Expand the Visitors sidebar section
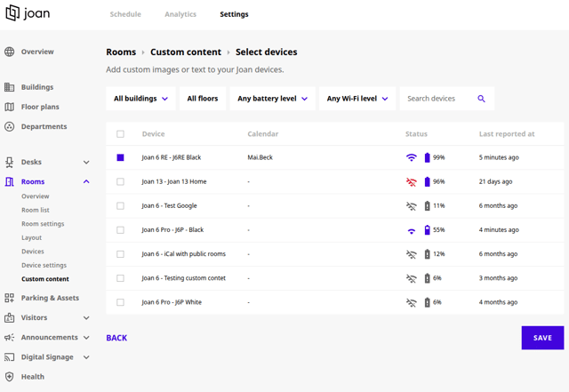 pos(86,317)
